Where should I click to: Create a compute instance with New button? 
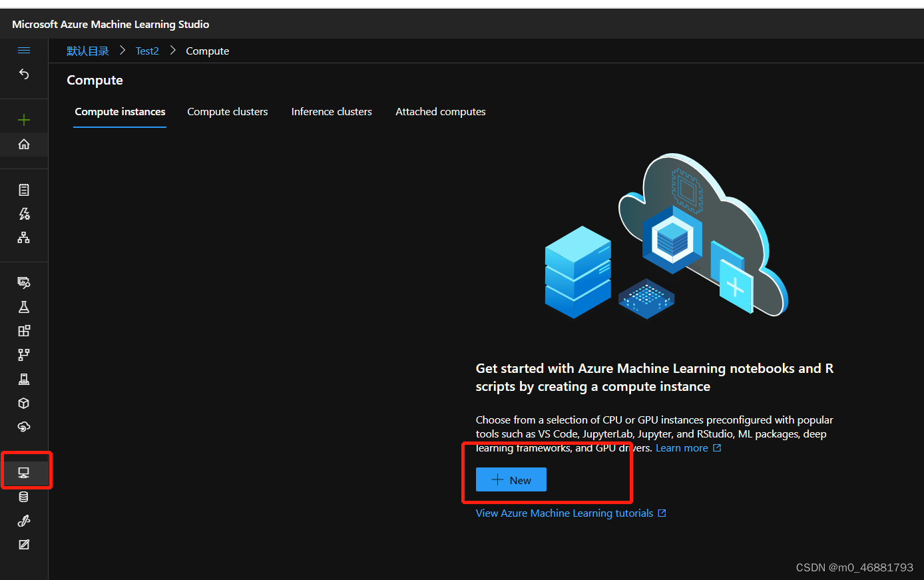pyautogui.click(x=511, y=480)
